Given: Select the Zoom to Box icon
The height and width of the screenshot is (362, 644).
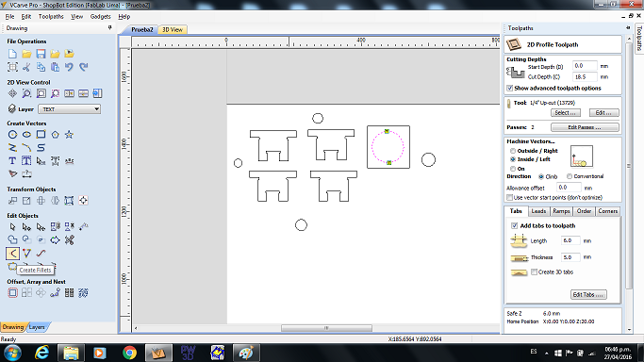Looking at the screenshot, I should [x=26, y=93].
